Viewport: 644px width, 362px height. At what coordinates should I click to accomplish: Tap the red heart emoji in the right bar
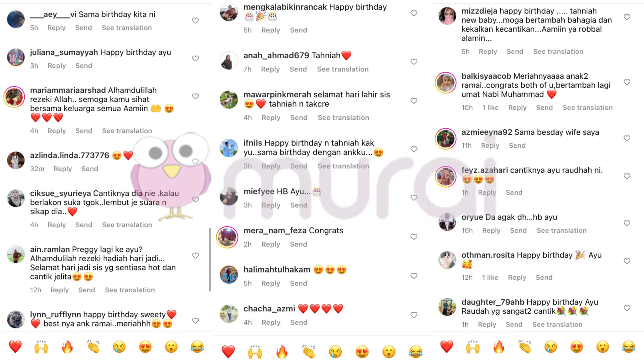(446, 347)
